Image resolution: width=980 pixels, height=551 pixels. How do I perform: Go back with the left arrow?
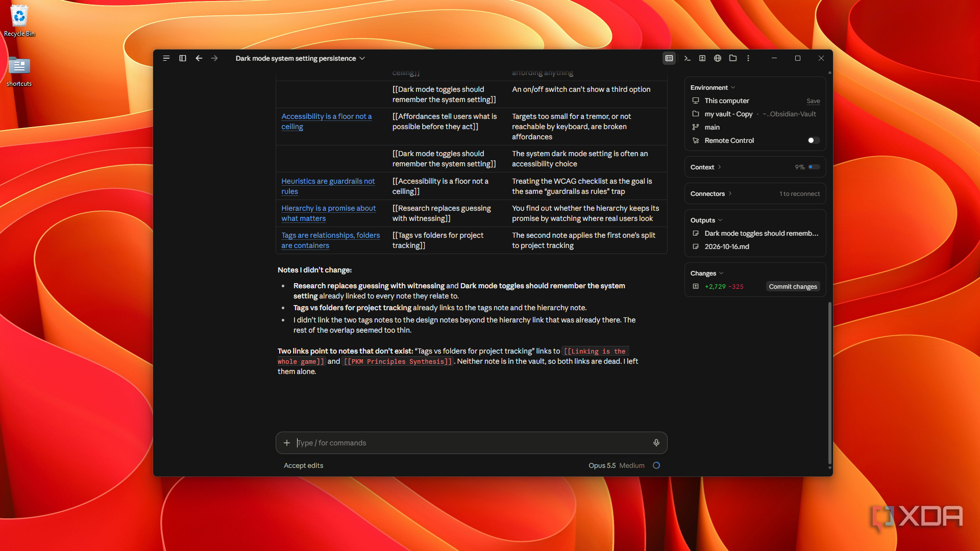point(199,58)
